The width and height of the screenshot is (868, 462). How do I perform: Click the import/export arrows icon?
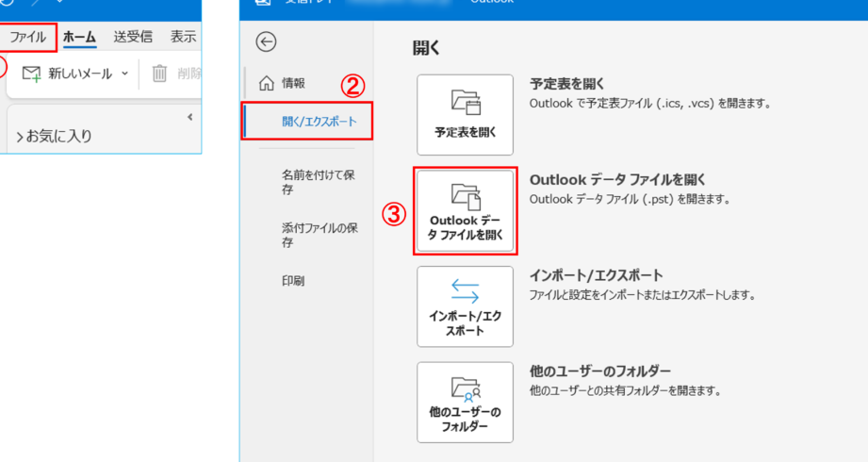click(465, 291)
